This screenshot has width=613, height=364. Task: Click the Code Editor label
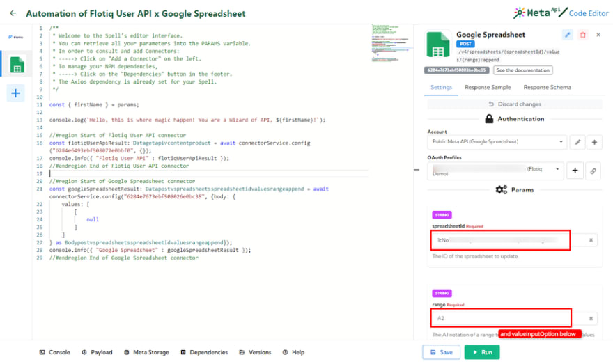(589, 13)
